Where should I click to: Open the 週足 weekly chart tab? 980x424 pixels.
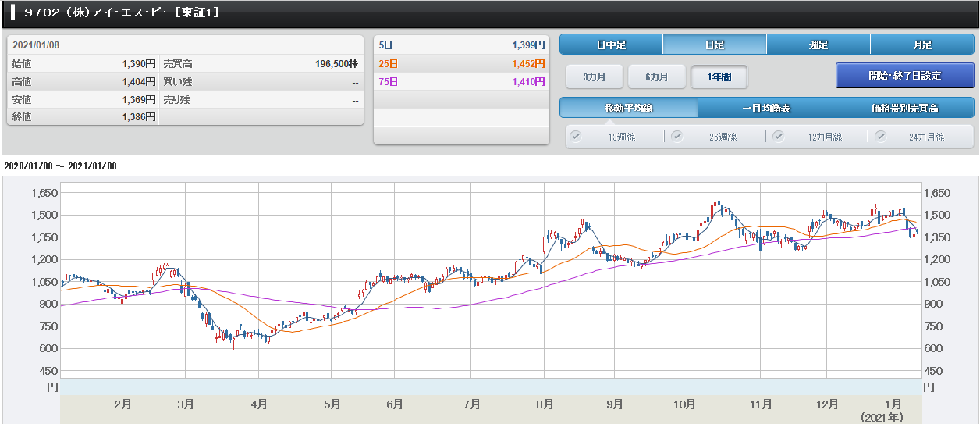point(818,45)
